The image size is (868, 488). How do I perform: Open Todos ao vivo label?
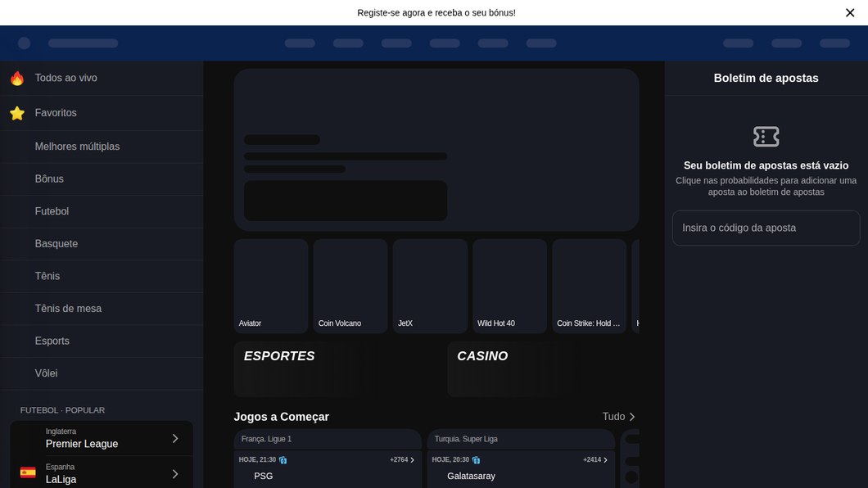pyautogui.click(x=66, y=78)
